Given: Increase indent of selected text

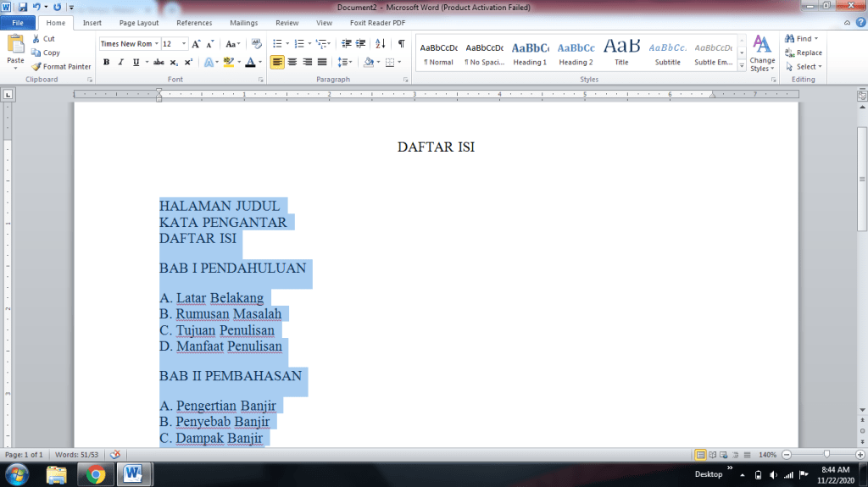Looking at the screenshot, I should (360, 43).
